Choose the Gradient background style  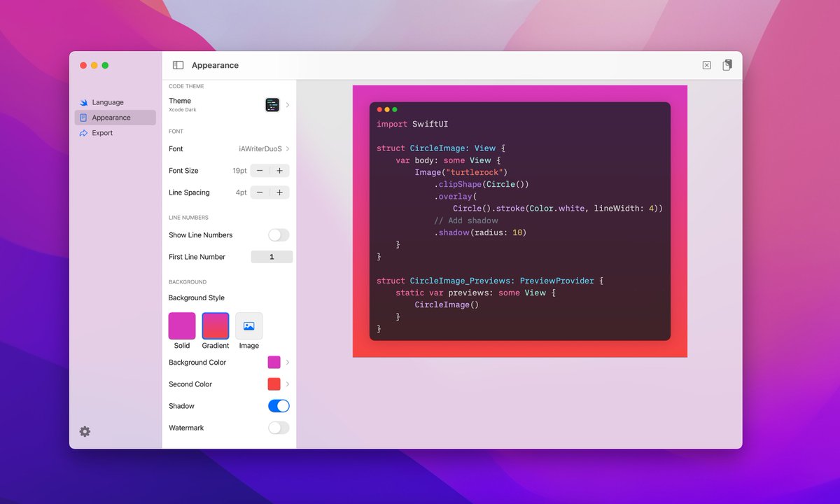tap(216, 326)
